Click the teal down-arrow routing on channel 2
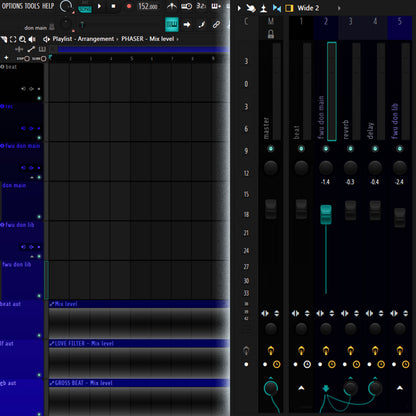Image resolution: width=416 pixels, height=416 pixels. click(326, 388)
